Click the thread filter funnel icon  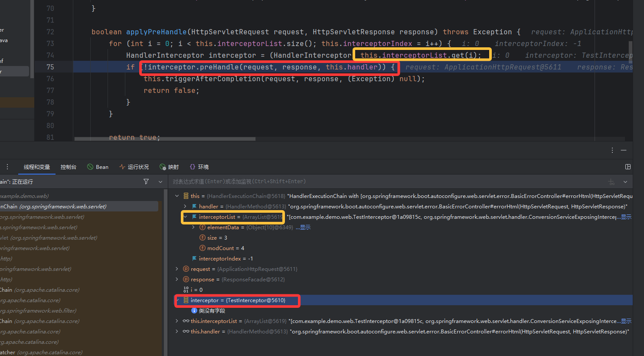146,181
